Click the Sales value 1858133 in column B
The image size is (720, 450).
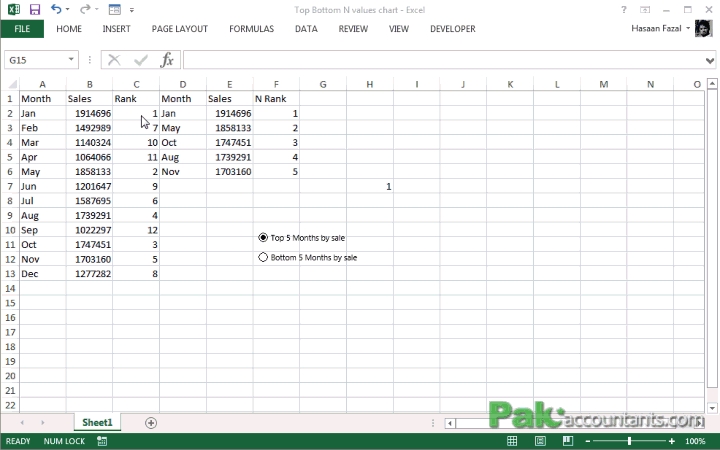point(90,172)
